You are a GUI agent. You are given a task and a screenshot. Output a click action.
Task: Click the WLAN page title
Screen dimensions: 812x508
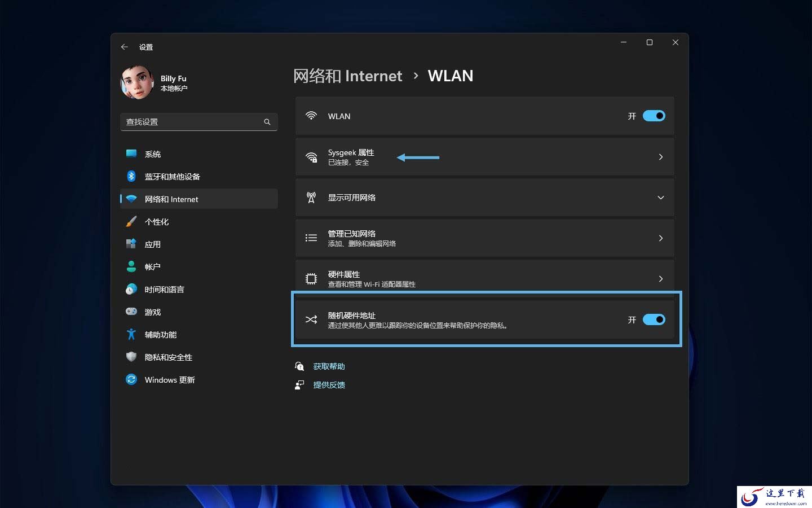[x=451, y=76]
